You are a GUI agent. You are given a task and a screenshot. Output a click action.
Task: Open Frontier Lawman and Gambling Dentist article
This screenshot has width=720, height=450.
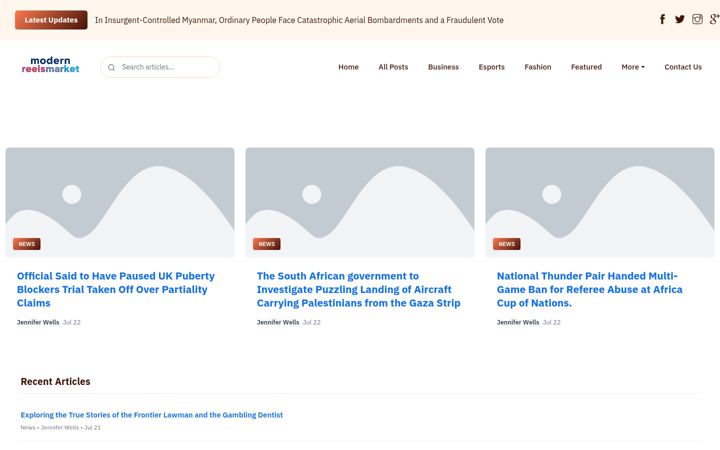tap(152, 415)
